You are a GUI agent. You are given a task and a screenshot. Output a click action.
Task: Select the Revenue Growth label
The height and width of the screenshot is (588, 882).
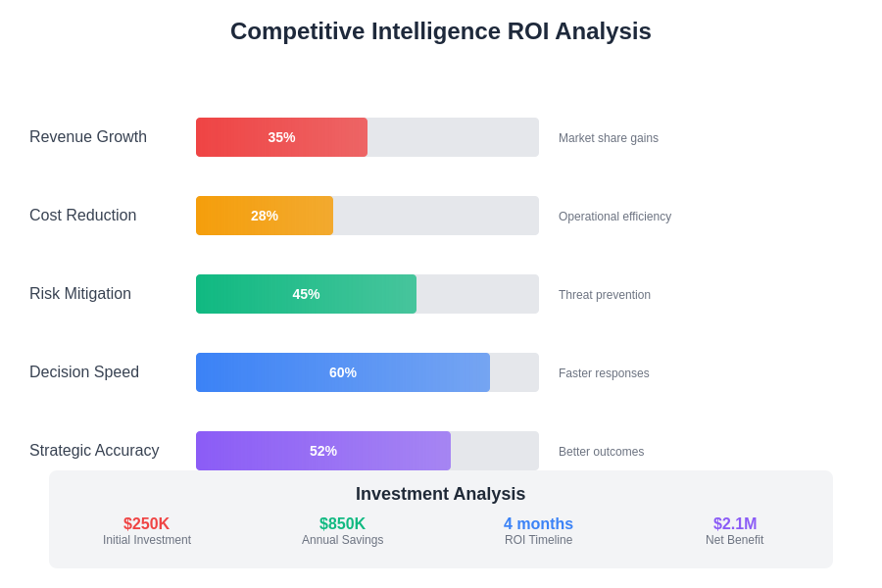pyautogui.click(x=88, y=137)
